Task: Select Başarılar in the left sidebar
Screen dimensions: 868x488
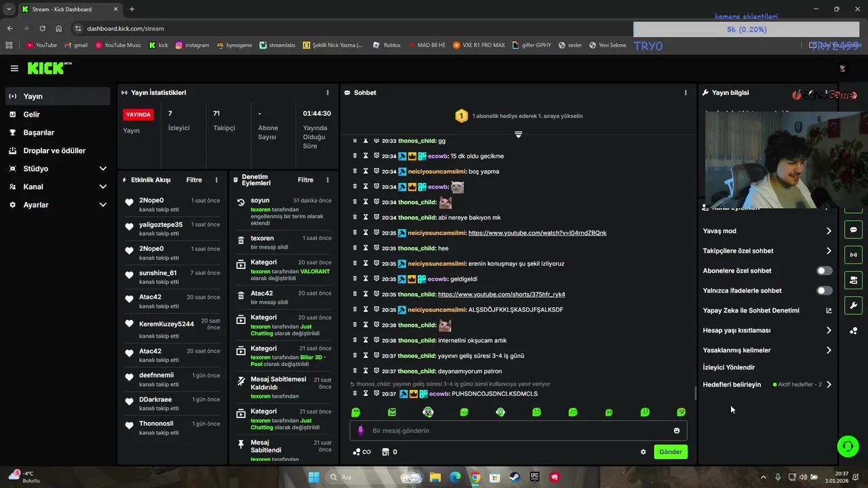Action: [58, 133]
